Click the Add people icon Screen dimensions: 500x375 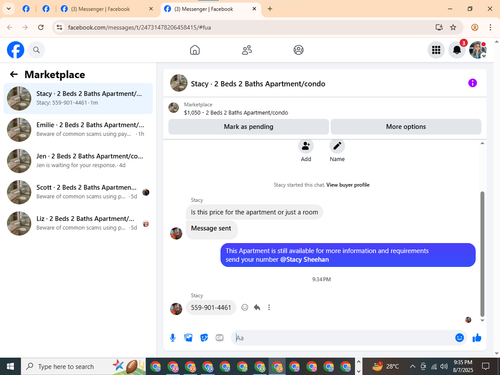306,146
